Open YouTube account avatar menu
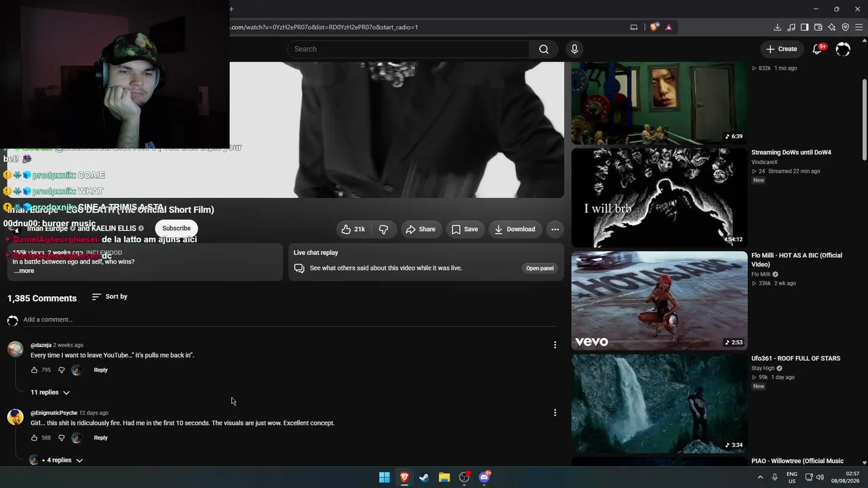 click(843, 49)
